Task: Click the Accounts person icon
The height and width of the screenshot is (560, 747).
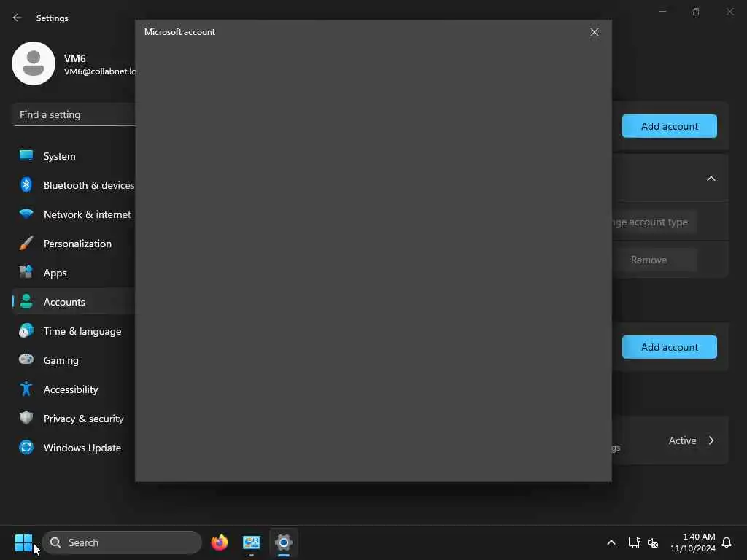Action: [x=26, y=301]
